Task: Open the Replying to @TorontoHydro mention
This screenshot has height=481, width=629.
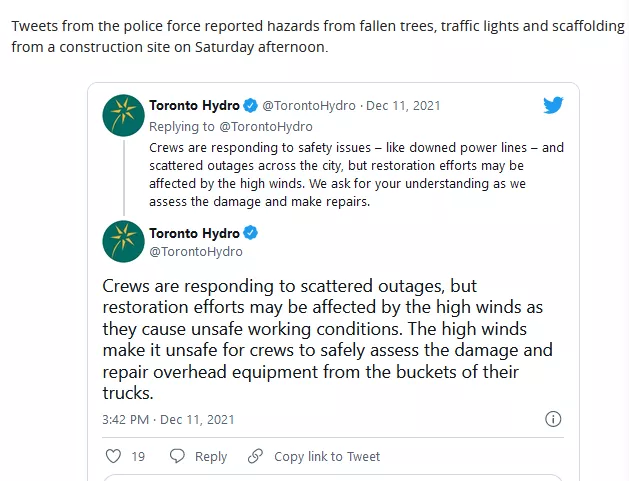Action: click(x=266, y=127)
